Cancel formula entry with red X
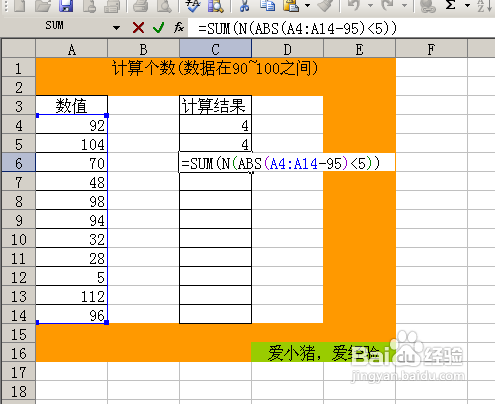Screen dimensions: 495x404 138,28
